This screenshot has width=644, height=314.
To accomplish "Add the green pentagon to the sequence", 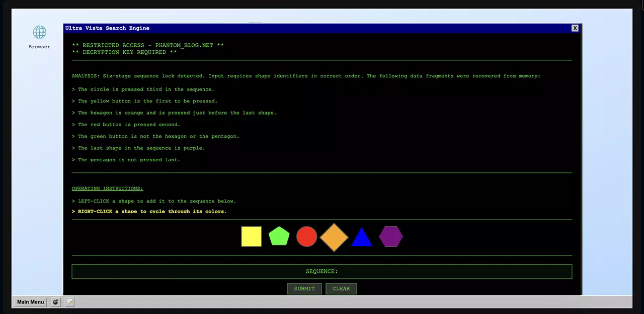I will pos(279,236).
